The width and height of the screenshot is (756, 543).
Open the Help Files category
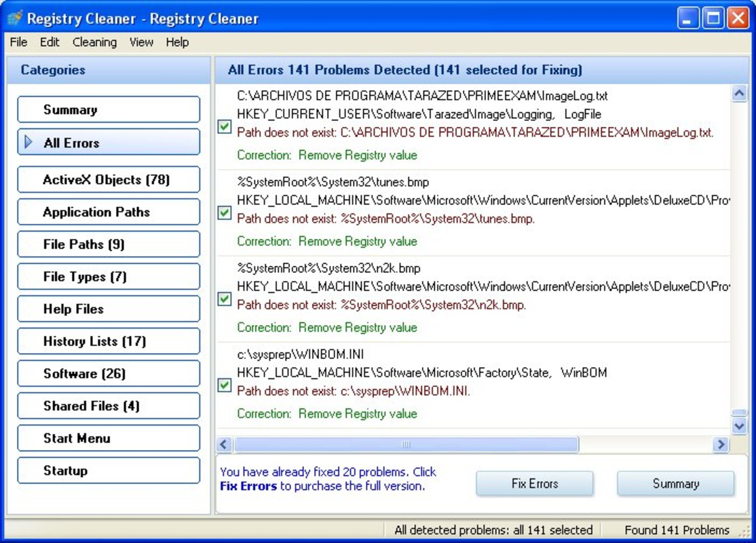(x=109, y=309)
